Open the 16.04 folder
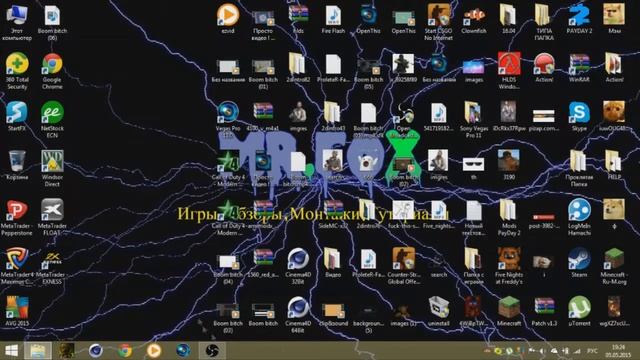The width and height of the screenshot is (640, 360). (509, 19)
